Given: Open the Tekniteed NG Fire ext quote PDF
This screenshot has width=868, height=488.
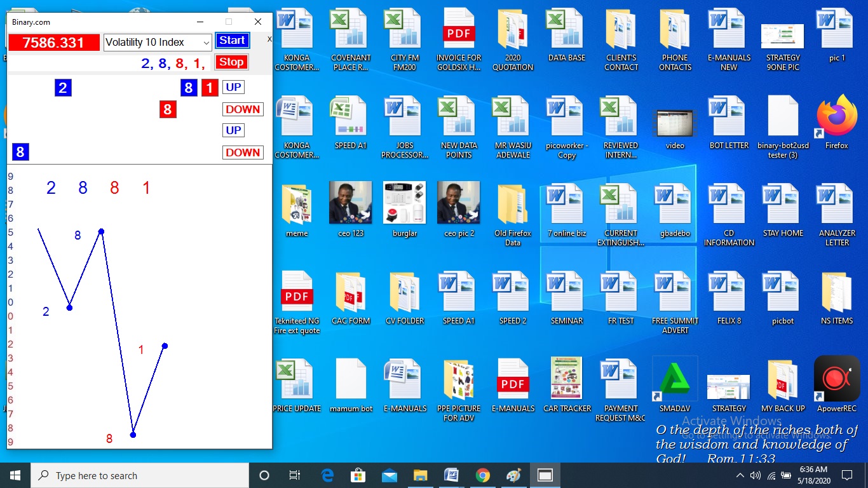Looking at the screenshot, I should [297, 302].
